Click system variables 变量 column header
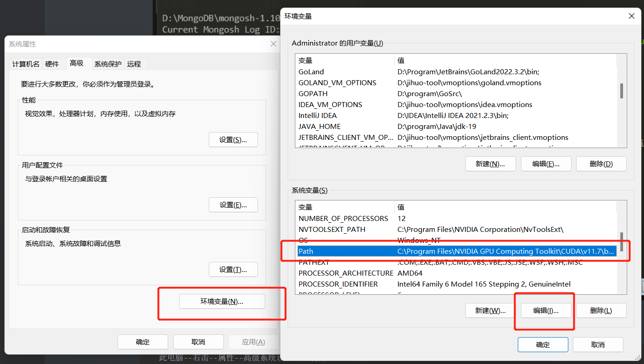 (x=345, y=207)
